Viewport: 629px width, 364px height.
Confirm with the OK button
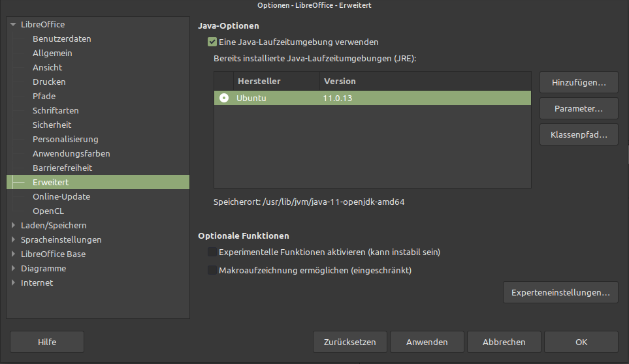[x=581, y=342]
